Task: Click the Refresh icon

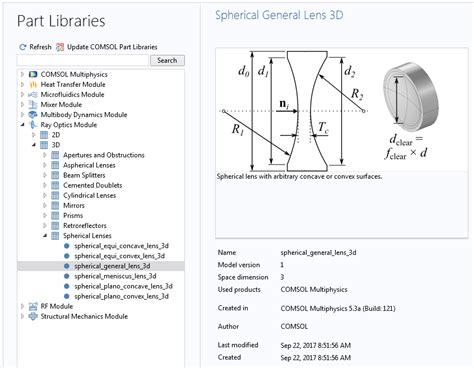Action: coord(23,47)
